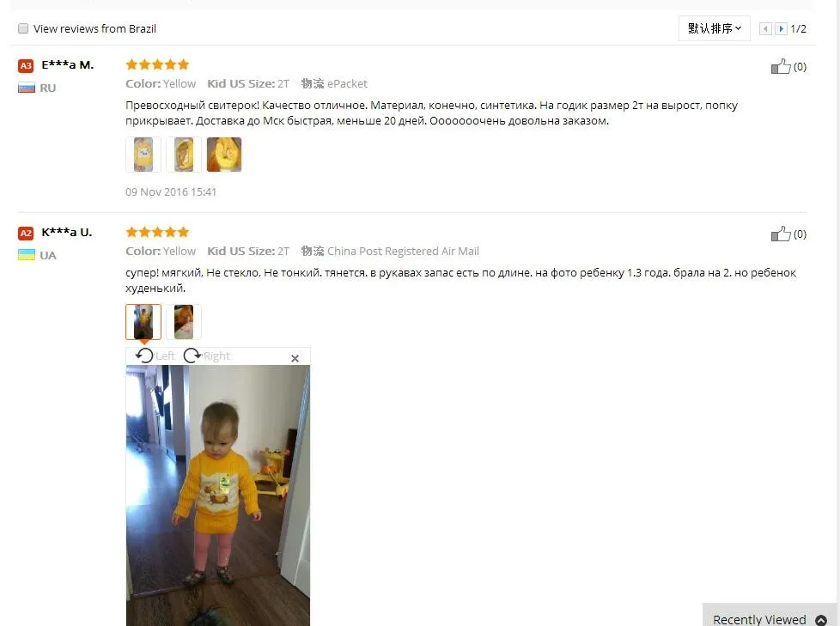Viewport: 840px width, 626px height.
Task: Go to the previous reviews page arrow
Action: 765,29
